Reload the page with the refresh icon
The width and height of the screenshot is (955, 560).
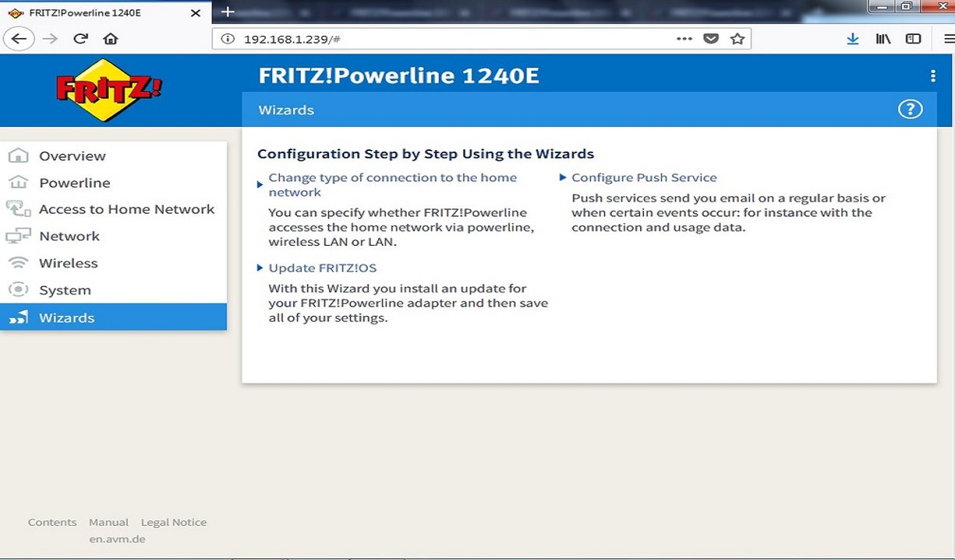point(80,39)
